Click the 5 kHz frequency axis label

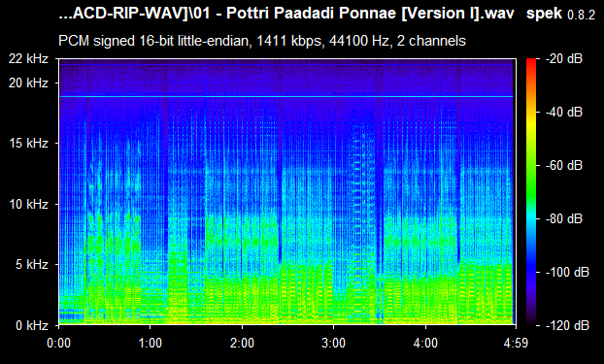tap(32, 265)
